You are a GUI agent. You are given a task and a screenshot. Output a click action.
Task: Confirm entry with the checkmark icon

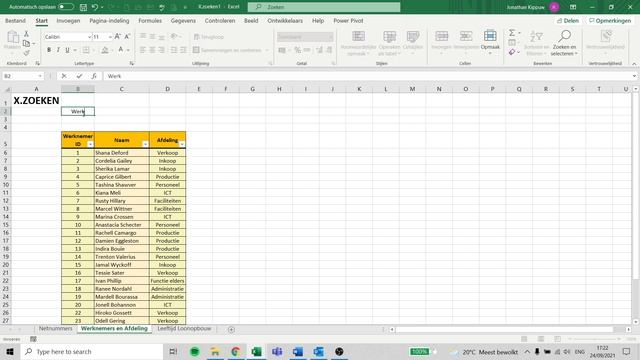pos(79,76)
